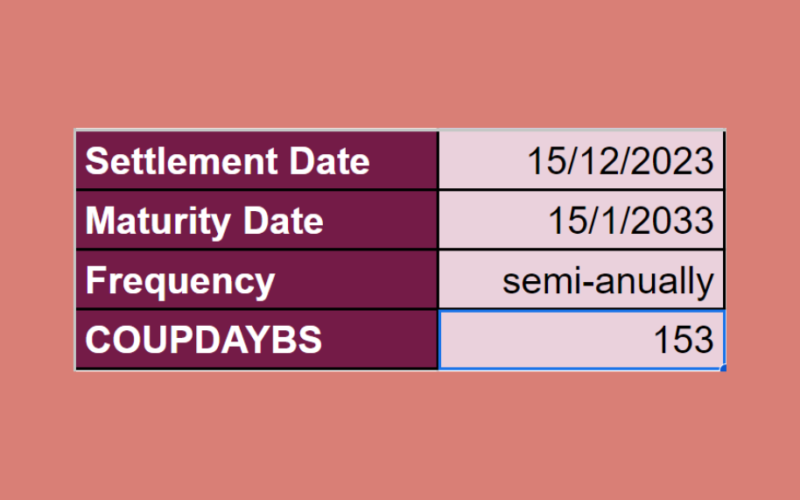The image size is (800, 500).
Task: Select the Frequency label cell
Action: [x=256, y=281]
